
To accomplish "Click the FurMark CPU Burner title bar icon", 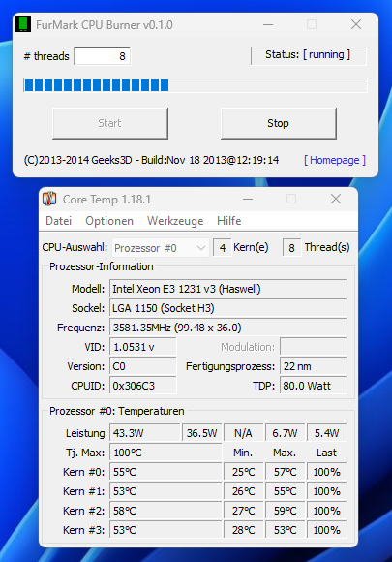I will tap(23, 24).
